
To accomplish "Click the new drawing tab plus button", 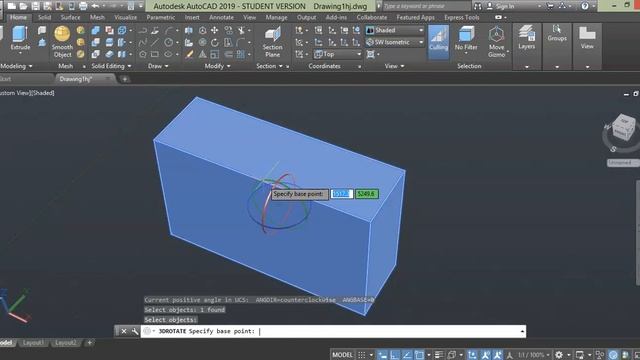I will 124,79.
